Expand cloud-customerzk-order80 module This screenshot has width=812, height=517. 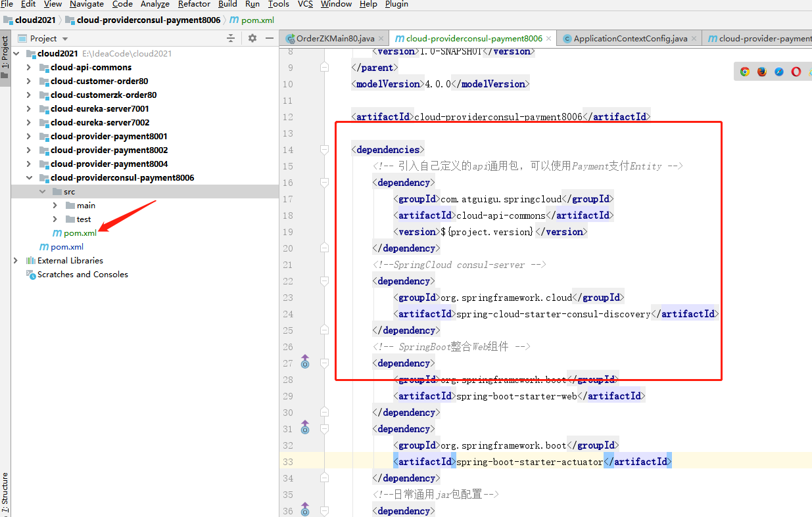tap(29, 95)
